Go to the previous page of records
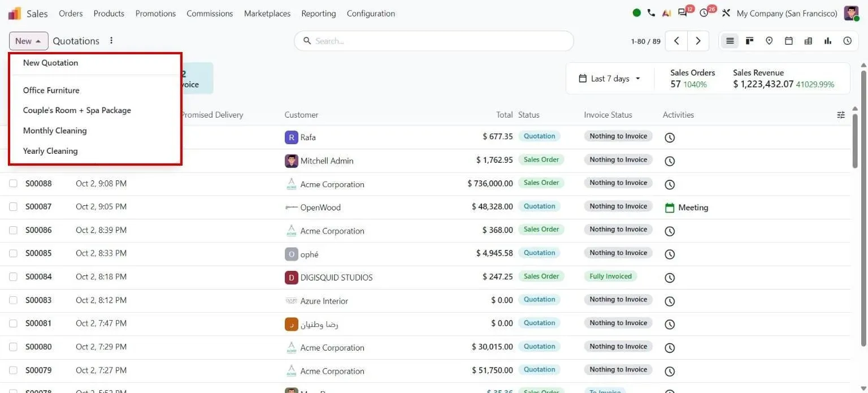Image resolution: width=868 pixels, height=393 pixels. (x=676, y=41)
